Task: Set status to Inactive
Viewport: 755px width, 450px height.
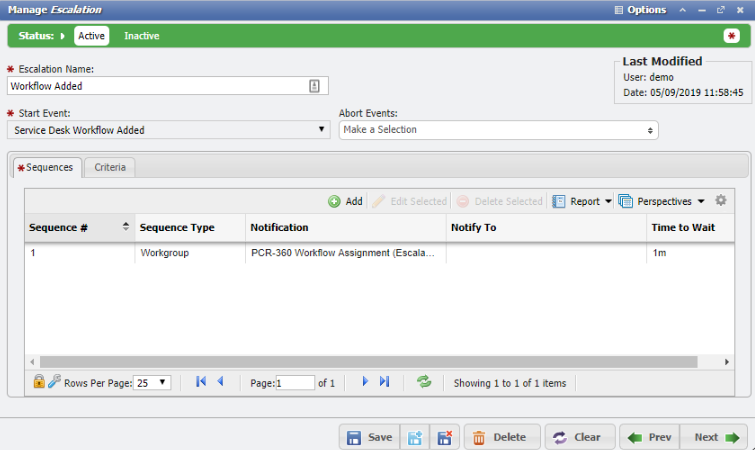Action: pos(141,36)
